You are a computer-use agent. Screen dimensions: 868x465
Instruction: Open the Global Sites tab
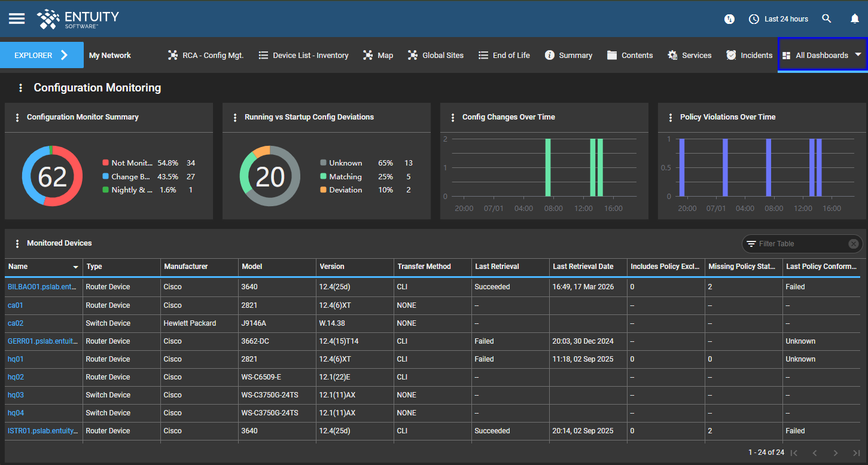pyautogui.click(x=435, y=55)
